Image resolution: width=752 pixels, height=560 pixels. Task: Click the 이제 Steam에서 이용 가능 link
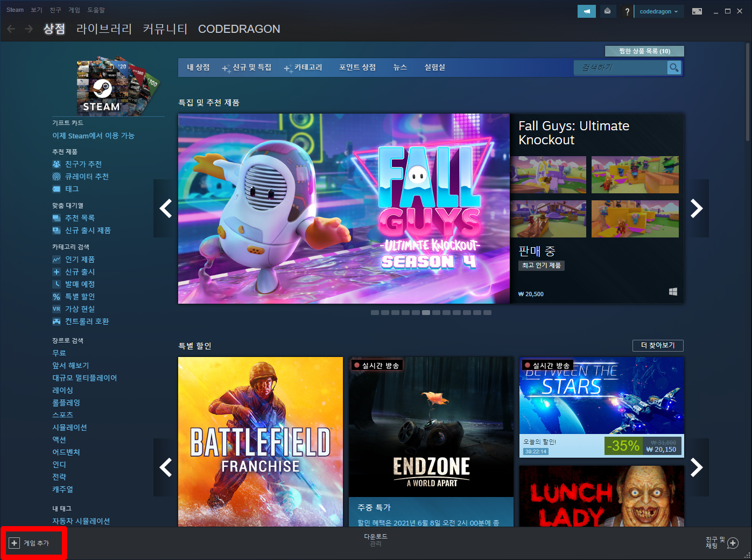click(x=94, y=136)
